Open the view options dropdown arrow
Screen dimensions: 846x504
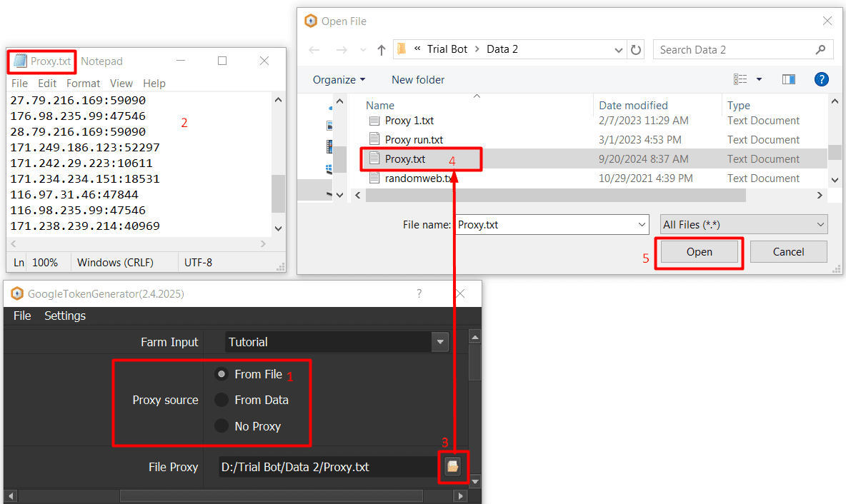pyautogui.click(x=759, y=80)
